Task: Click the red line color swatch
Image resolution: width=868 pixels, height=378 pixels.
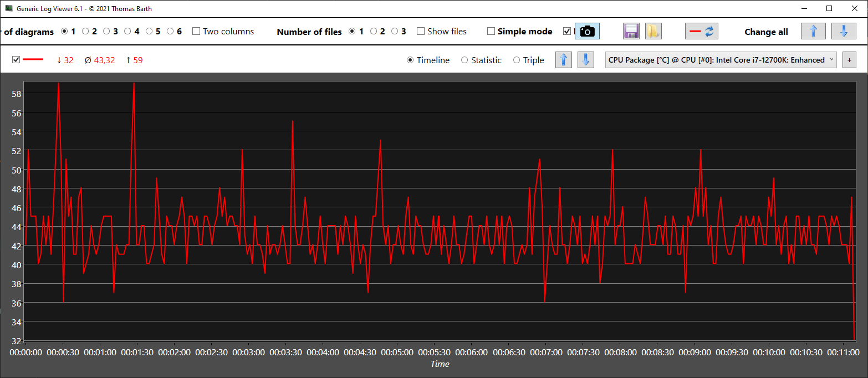Action: (33, 60)
